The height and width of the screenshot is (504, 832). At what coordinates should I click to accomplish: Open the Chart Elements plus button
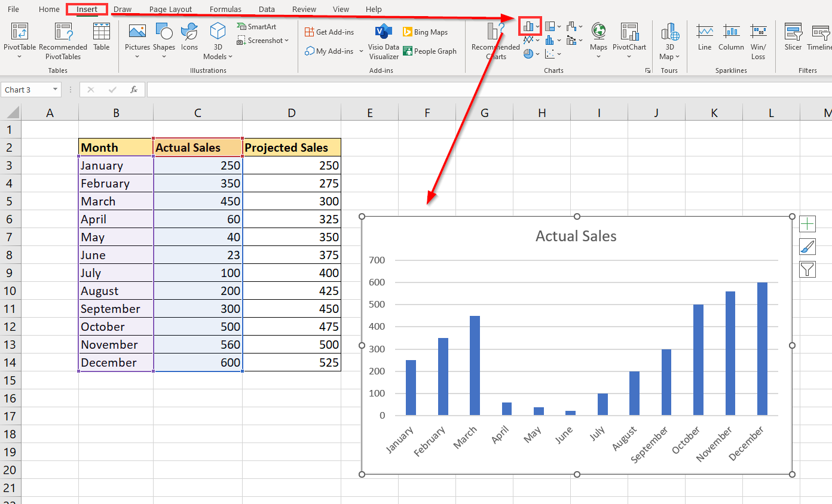(807, 223)
